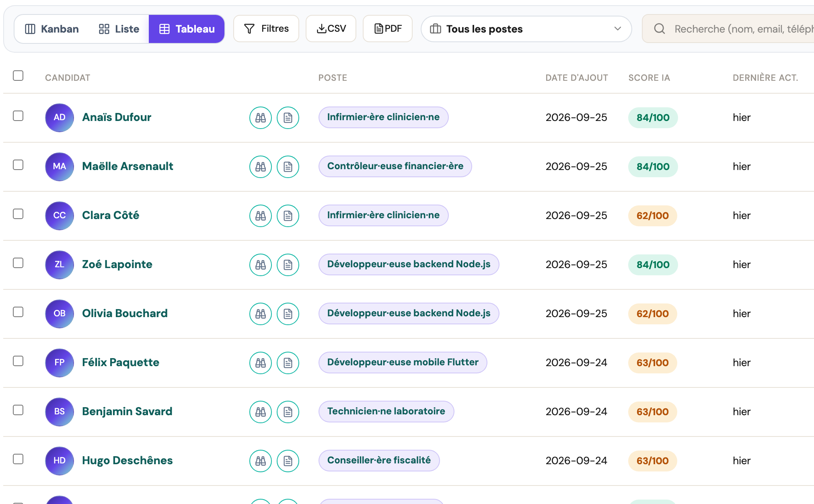Open document icon for Félix Paquette
814x504 pixels.
pos(288,363)
